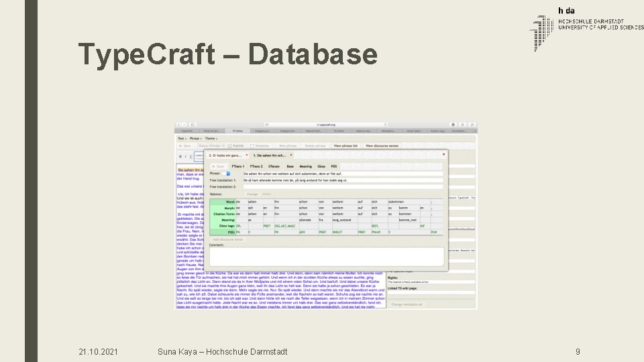
Task: Click the Word cell 'zukommen'
Action: [409, 202]
